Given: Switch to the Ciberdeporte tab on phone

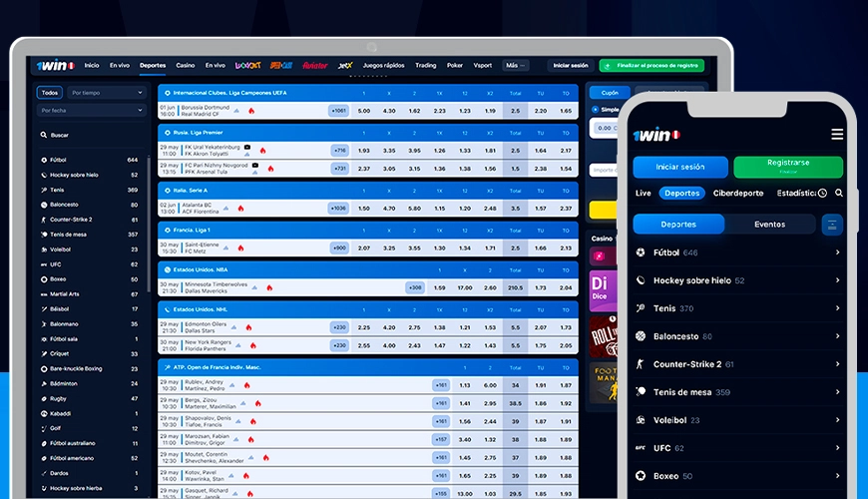Looking at the screenshot, I should click(738, 193).
